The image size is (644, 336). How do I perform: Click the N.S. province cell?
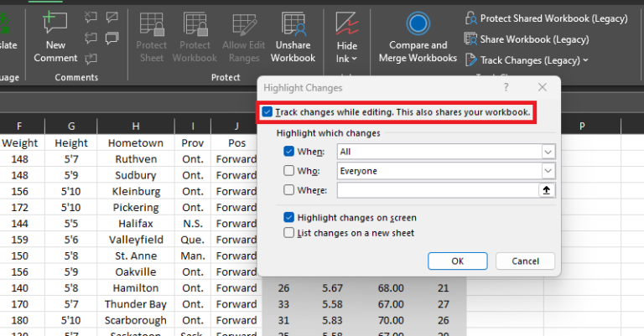coord(193,224)
